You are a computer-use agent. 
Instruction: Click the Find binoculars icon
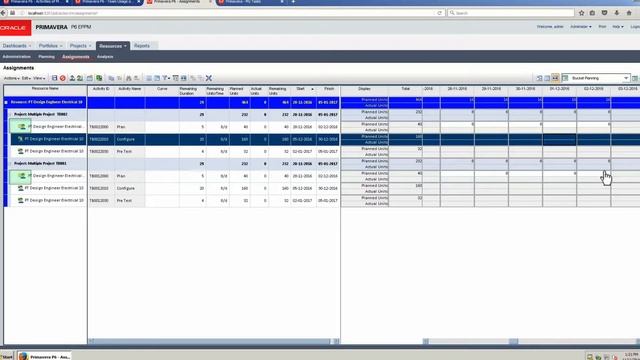[129, 78]
